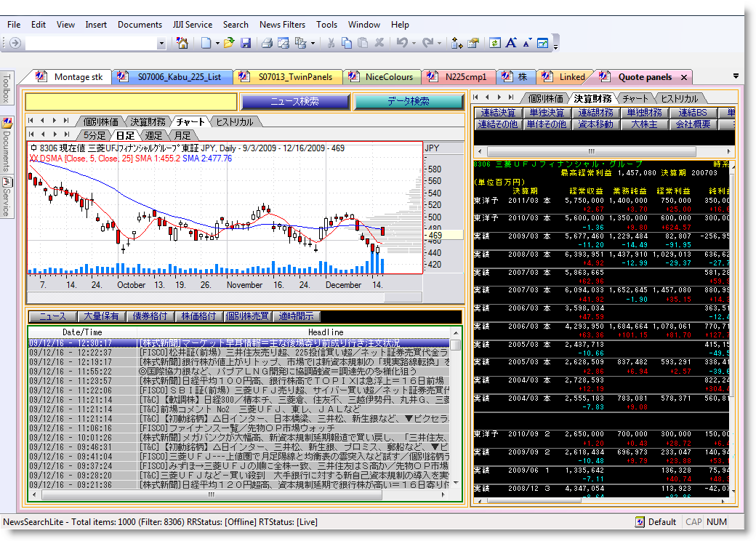Screen dimensions: 756x541
Task: Click the 株価格付 news filter button
Action: coord(198,316)
